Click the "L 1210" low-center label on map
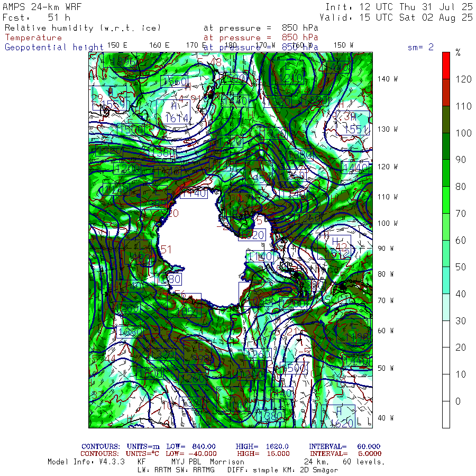Screen dimensions: 476x476 coord(287,72)
